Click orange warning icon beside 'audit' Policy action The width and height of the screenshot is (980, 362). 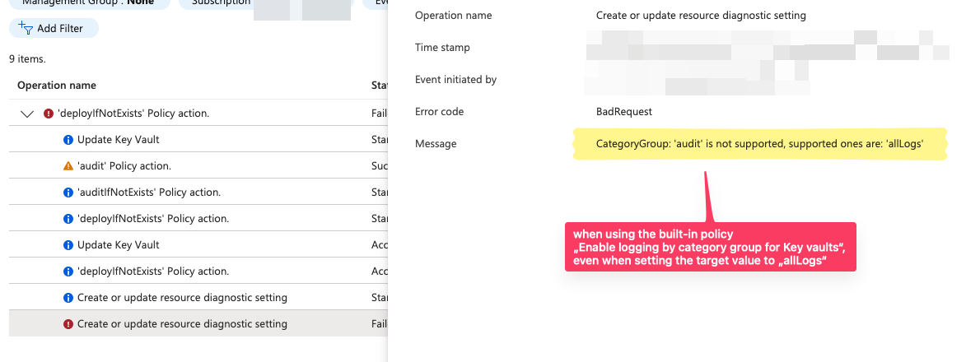[68, 166]
